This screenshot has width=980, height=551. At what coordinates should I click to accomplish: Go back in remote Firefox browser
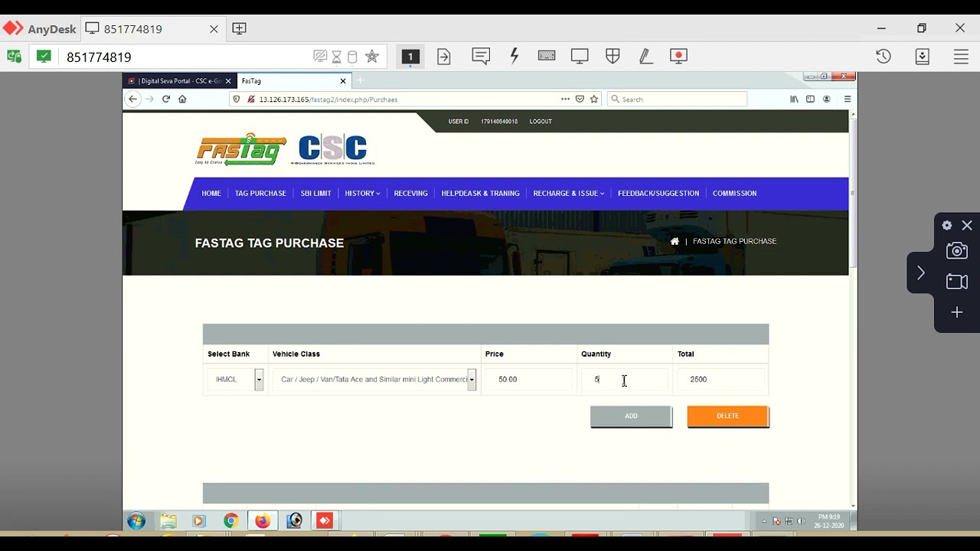click(x=133, y=99)
